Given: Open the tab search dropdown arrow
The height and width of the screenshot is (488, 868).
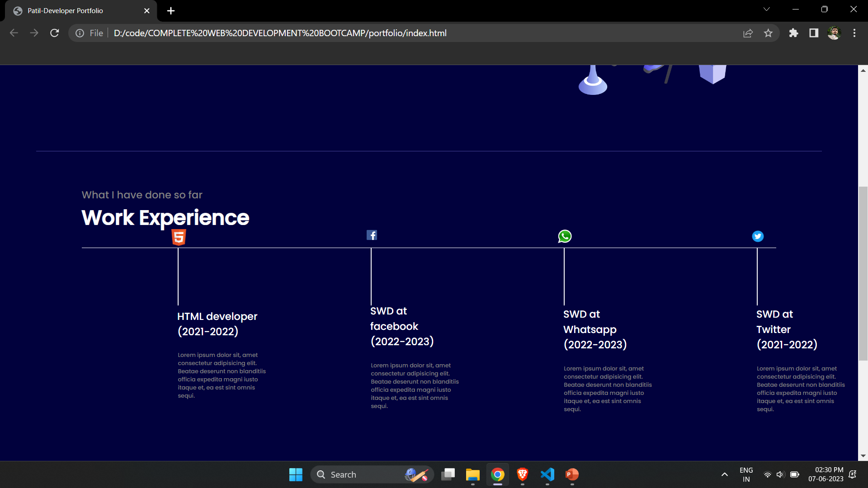Looking at the screenshot, I should pos(766,9).
